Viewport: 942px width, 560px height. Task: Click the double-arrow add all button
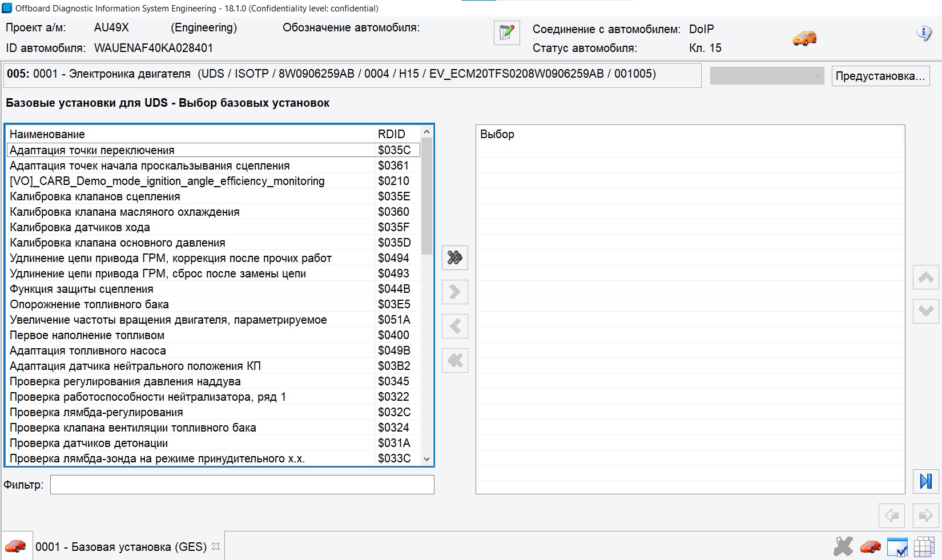click(455, 257)
